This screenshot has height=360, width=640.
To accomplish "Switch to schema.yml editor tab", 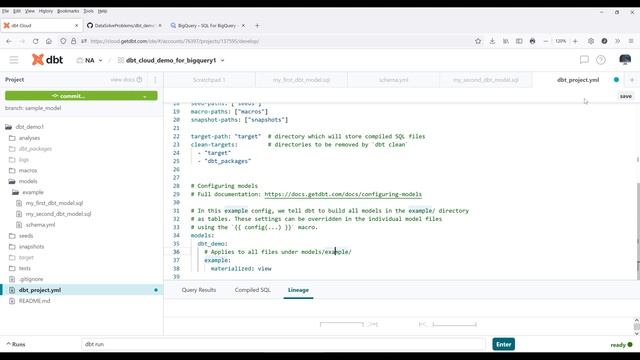I will (x=393, y=80).
